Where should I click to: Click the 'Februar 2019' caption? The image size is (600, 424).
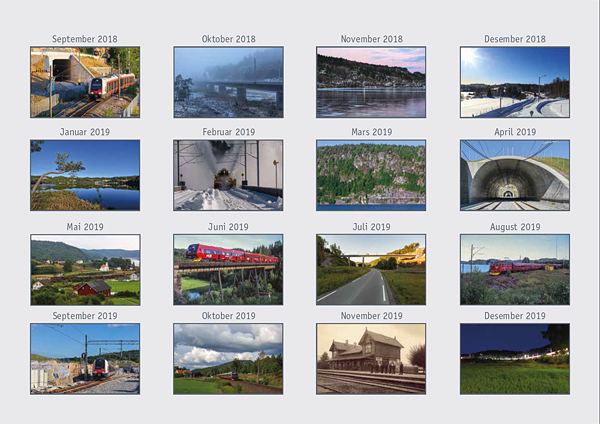pos(228,132)
